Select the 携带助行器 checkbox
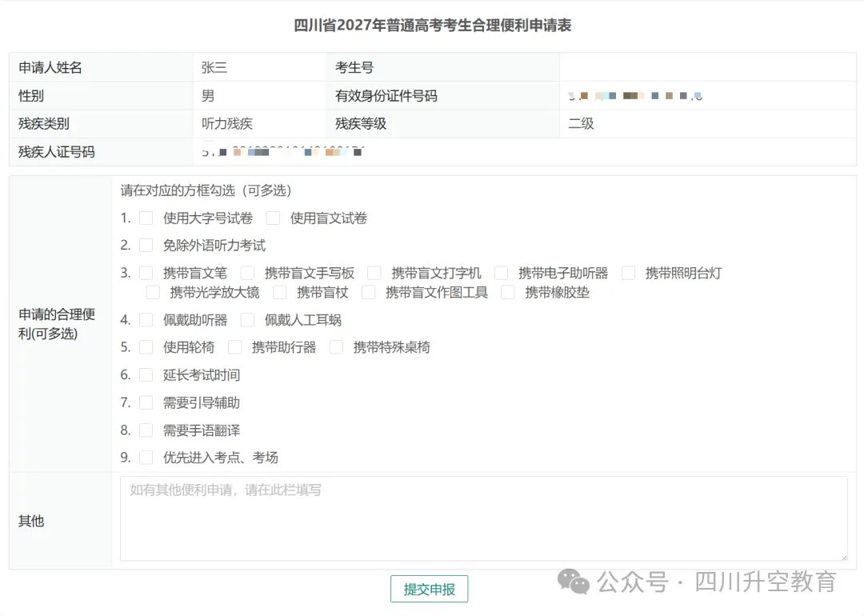This screenshot has width=864, height=616. 234,347
